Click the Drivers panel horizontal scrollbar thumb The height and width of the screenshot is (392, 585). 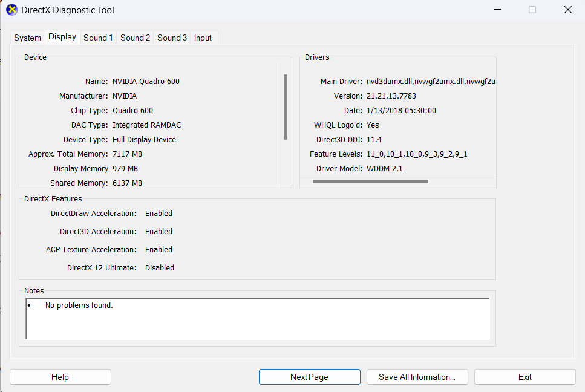click(370, 181)
